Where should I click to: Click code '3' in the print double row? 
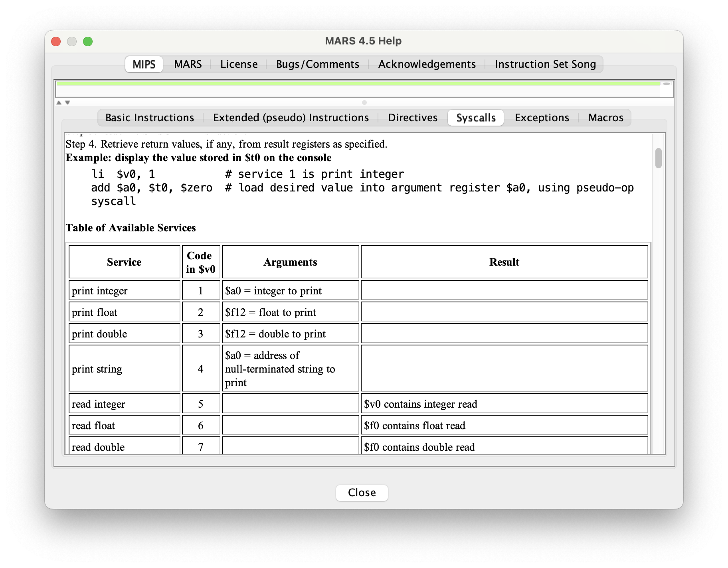(x=201, y=334)
